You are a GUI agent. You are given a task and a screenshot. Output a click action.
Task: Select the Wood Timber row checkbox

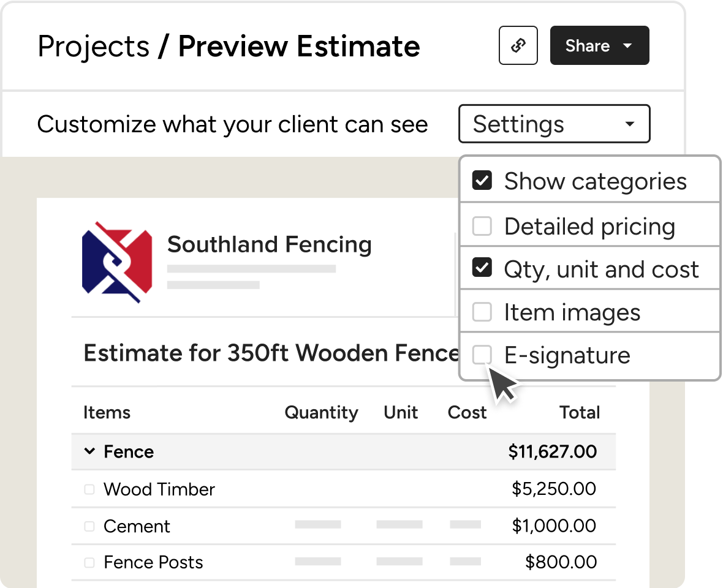[x=89, y=489]
